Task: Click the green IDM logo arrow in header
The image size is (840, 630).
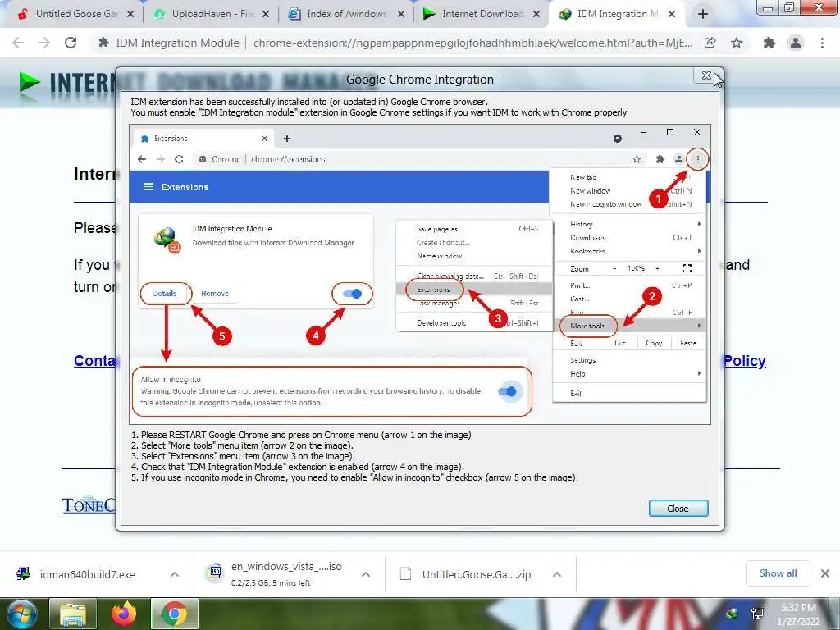Action: pyautogui.click(x=30, y=82)
